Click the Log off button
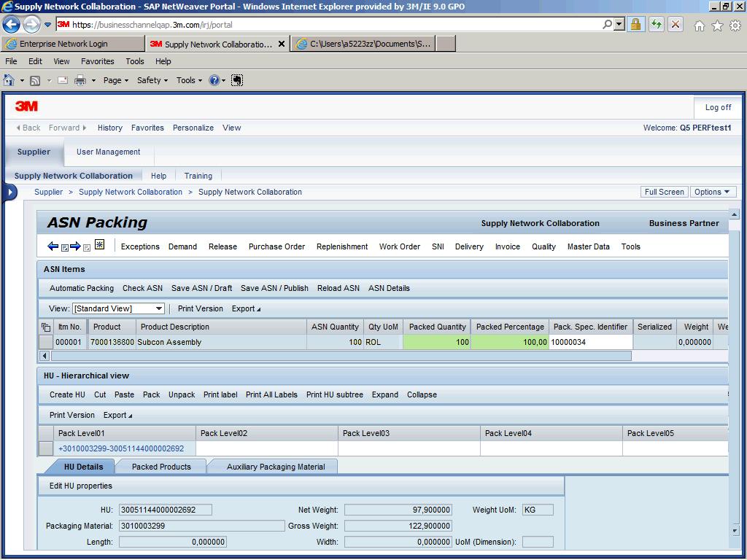This screenshot has width=747, height=560. tap(718, 108)
